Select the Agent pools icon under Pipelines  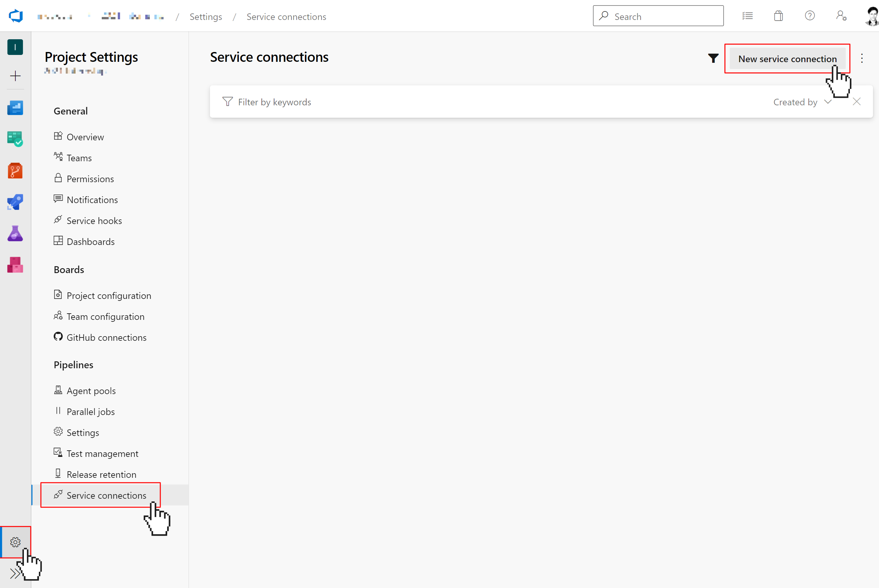(x=59, y=390)
